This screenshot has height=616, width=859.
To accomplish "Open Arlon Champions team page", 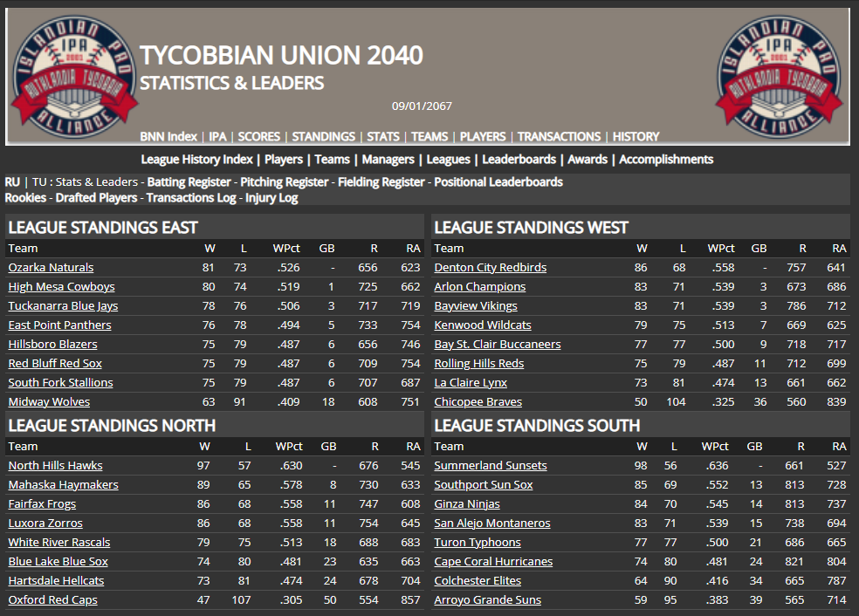I will [x=480, y=287].
